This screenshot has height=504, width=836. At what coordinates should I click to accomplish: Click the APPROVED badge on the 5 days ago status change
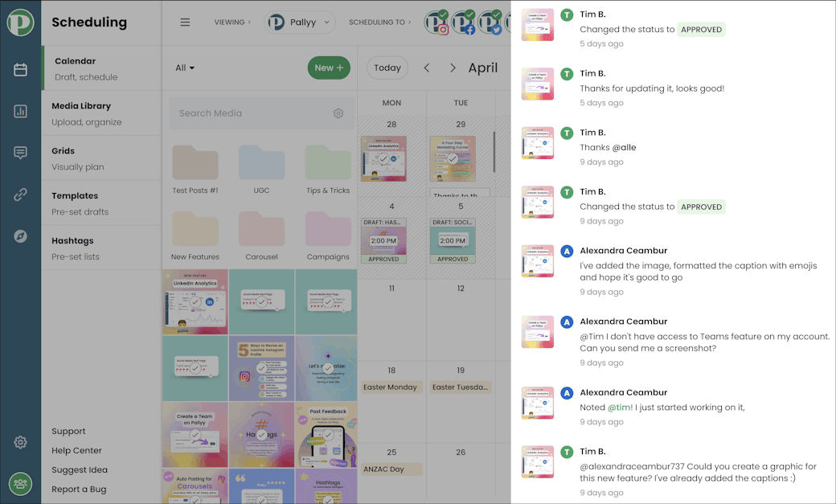point(701,29)
